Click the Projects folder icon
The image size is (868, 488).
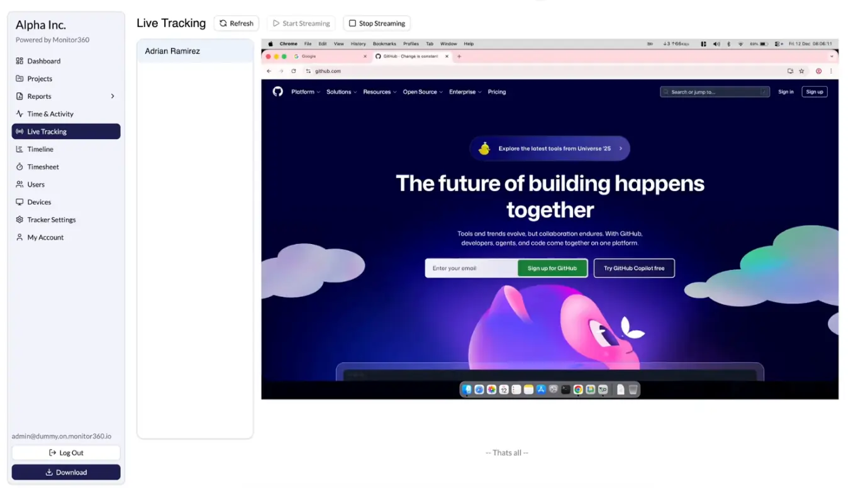click(19, 79)
